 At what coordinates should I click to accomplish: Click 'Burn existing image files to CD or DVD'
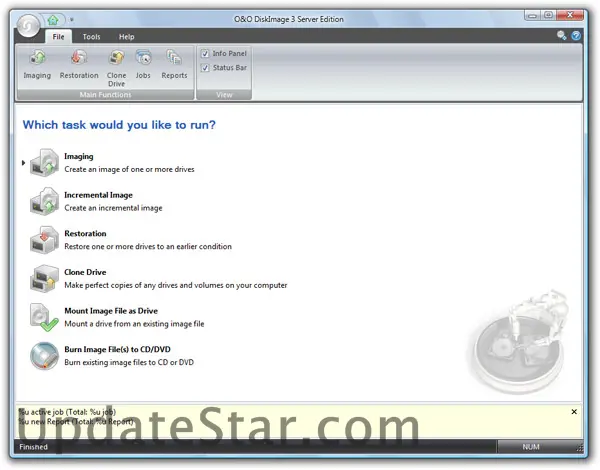tap(129, 362)
